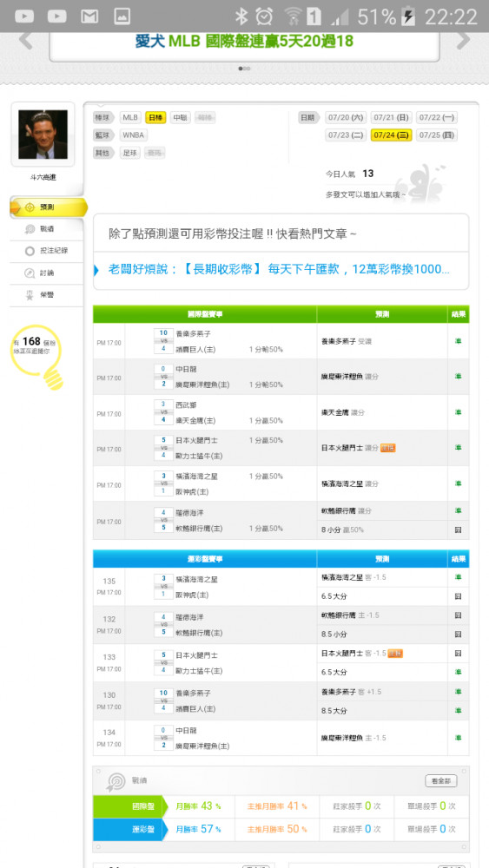This screenshot has height=868, width=489.
Task: Go to the previous banner with the left arrow
Action: pyautogui.click(x=25, y=40)
